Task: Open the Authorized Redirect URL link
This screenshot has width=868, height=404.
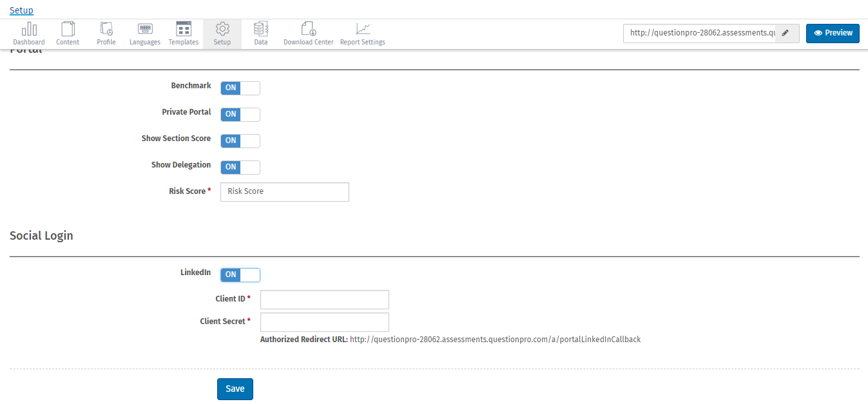Action: click(x=495, y=339)
